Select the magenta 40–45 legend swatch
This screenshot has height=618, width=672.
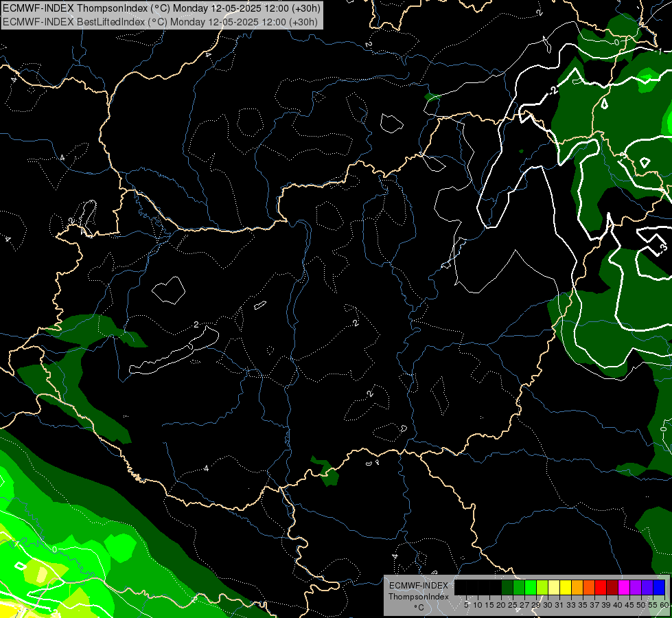coord(624,587)
